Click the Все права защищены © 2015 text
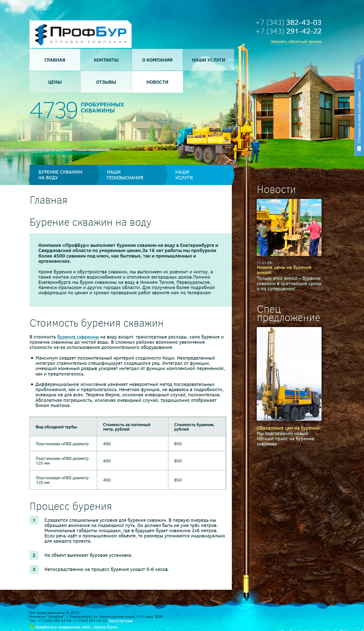Screen dimensions: 364x631 pyautogui.click(x=54, y=613)
